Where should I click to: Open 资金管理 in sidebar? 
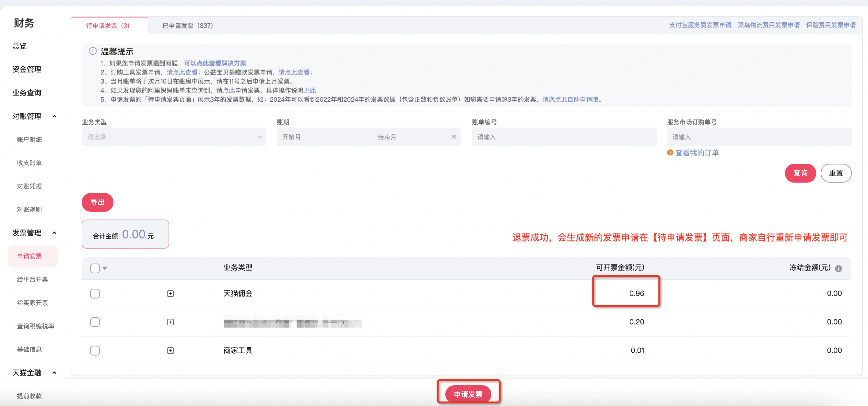tap(27, 69)
